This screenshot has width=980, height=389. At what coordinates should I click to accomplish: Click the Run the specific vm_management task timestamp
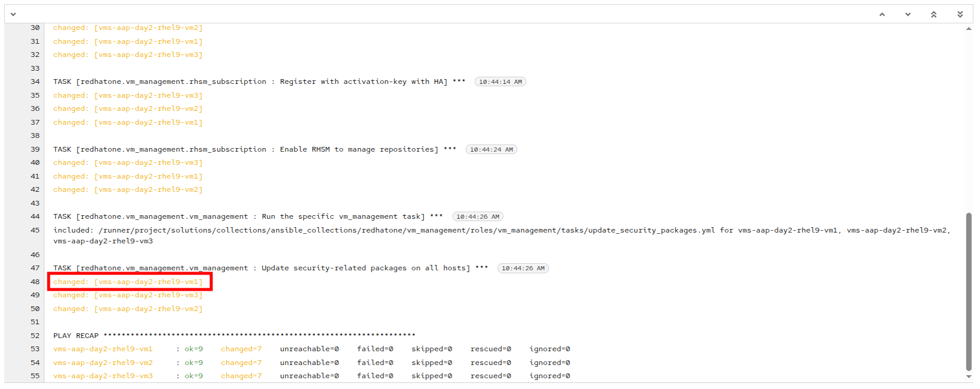pos(478,217)
